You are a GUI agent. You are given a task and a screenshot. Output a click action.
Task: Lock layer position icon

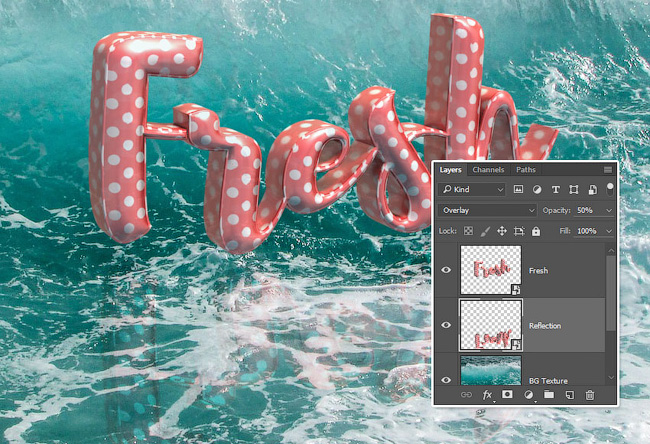[502, 231]
